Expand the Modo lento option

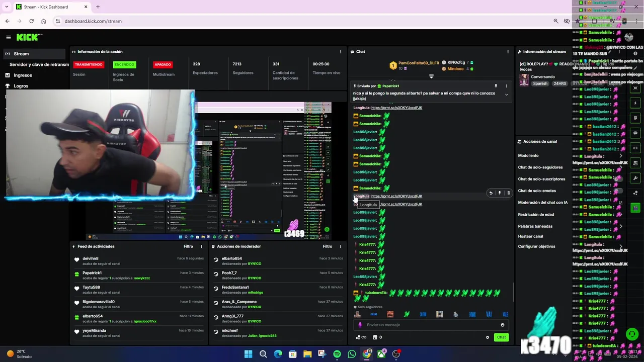coord(620,156)
